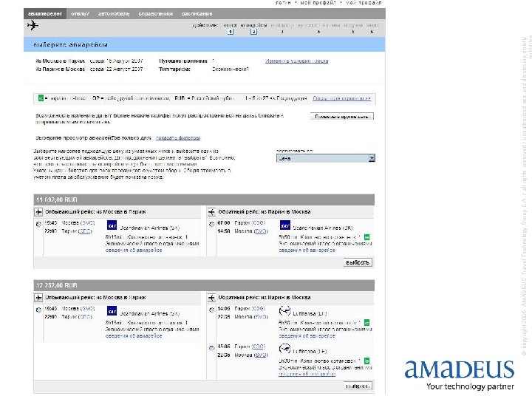Image resolution: width=532 pixels, height=399 pixels.
Task: Click CDG airport link on 07:00 return flight
Action: pos(258,223)
